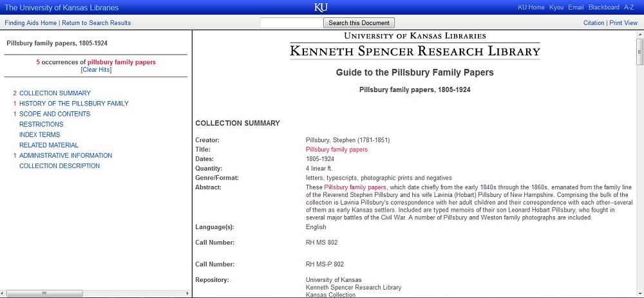Image resolution: width=644 pixels, height=298 pixels.
Task: Jump to the Index Terms section
Action: coord(39,135)
